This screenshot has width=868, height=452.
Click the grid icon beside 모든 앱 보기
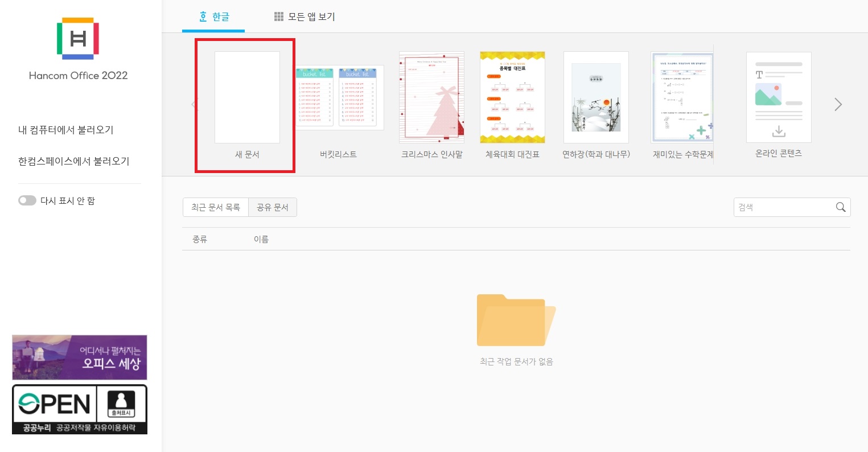pyautogui.click(x=278, y=17)
